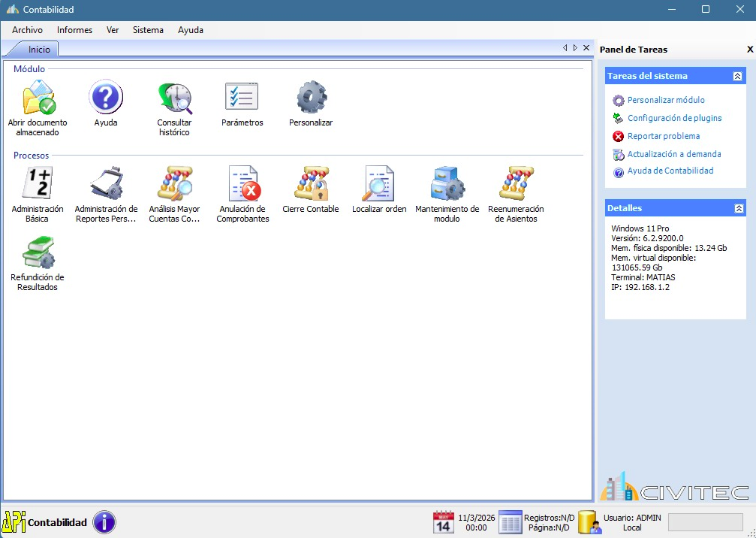Click the database user icon in status bar

pos(589,522)
